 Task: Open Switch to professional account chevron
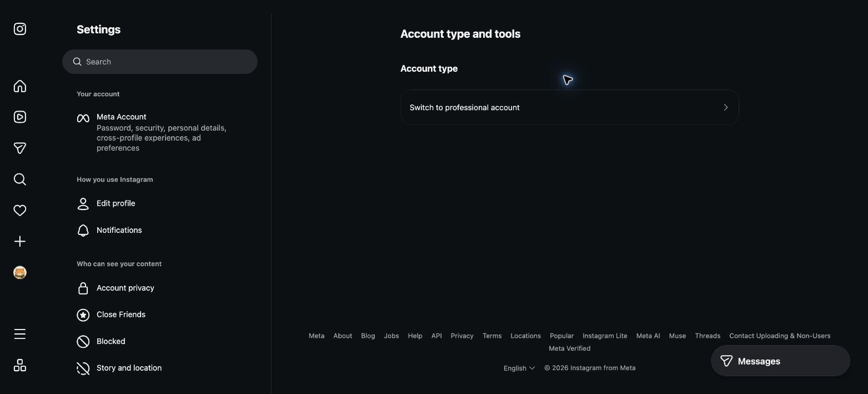pos(725,107)
